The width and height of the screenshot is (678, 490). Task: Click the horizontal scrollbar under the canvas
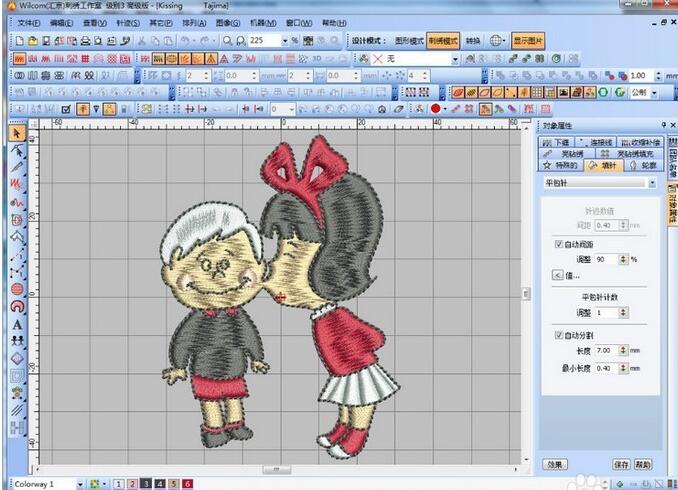pyautogui.click(x=276, y=469)
